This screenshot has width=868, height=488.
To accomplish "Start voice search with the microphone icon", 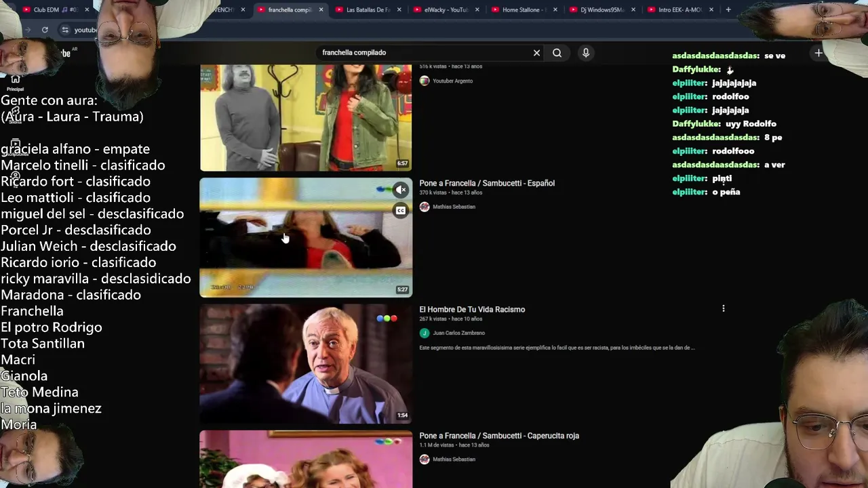I will coord(586,53).
